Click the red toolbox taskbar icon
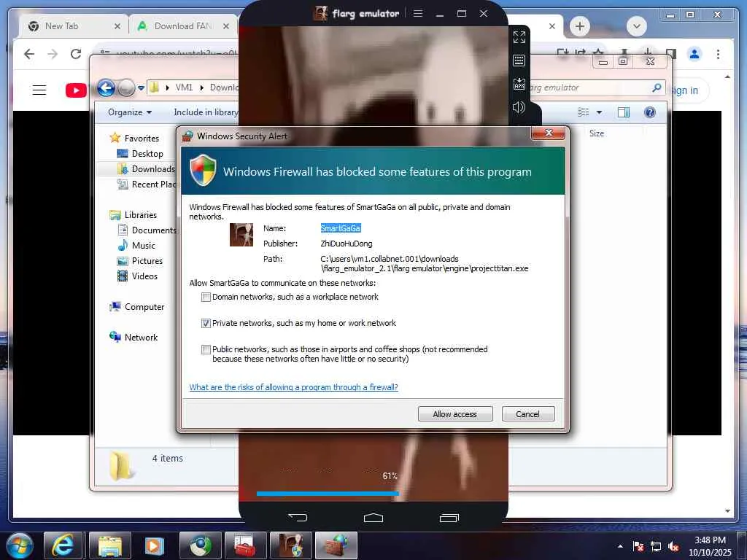 coord(245,545)
